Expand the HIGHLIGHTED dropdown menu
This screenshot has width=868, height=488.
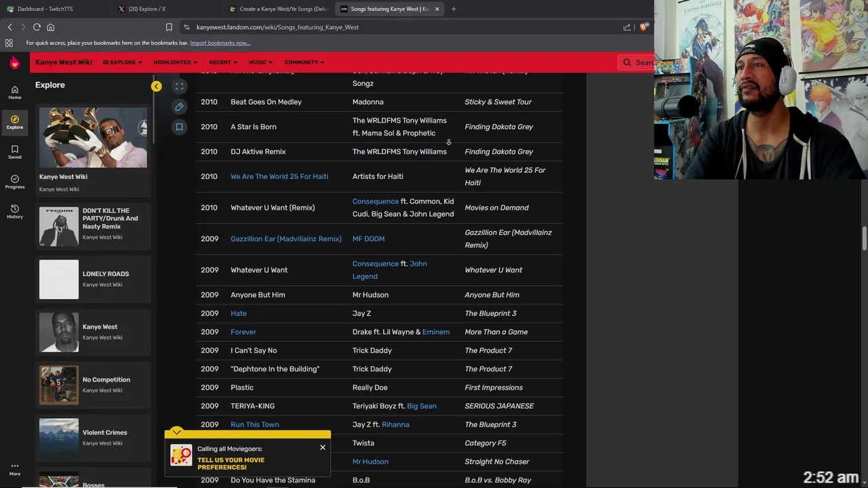(175, 62)
